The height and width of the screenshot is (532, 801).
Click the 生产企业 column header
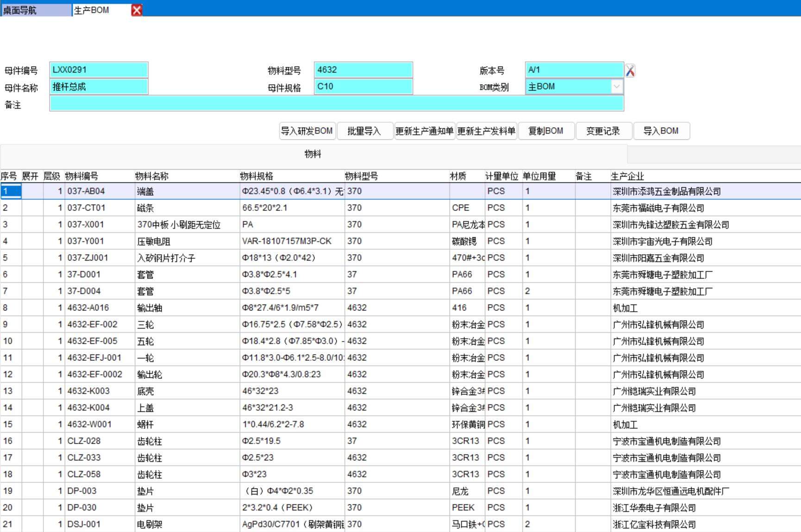627,176
